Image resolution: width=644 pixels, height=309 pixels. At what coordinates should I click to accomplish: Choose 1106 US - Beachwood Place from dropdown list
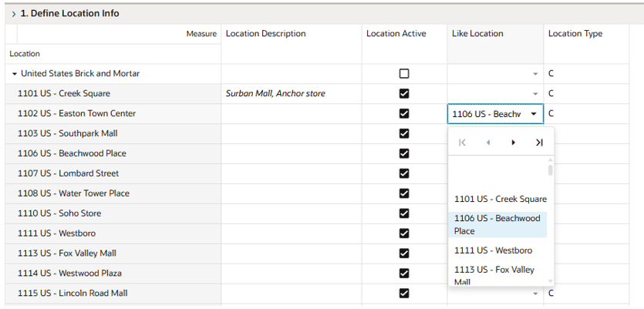pyautogui.click(x=497, y=224)
